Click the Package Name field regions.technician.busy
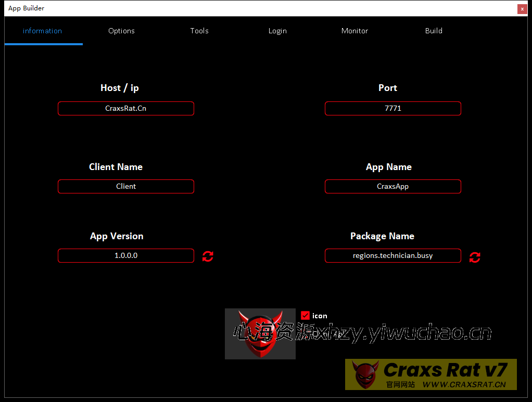Screen dimensions: 532x402 (x=392, y=255)
